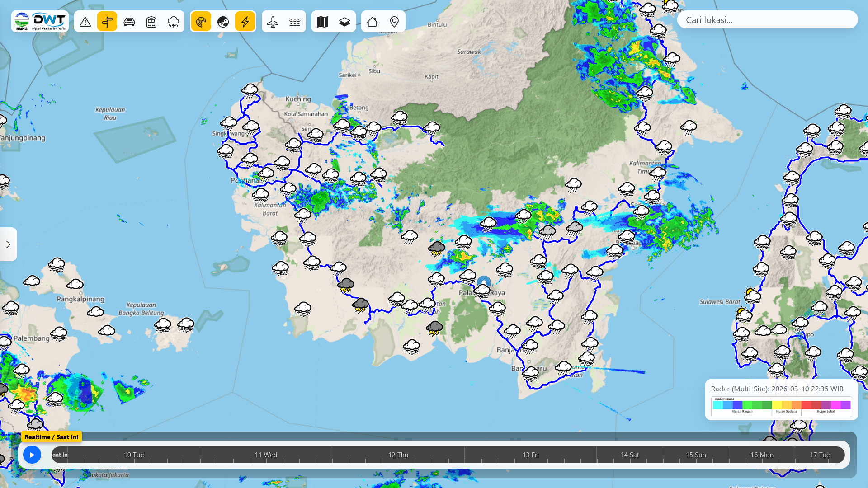The height and width of the screenshot is (488, 868).
Task: Click the BMKG DWT logo
Action: pos(40,21)
